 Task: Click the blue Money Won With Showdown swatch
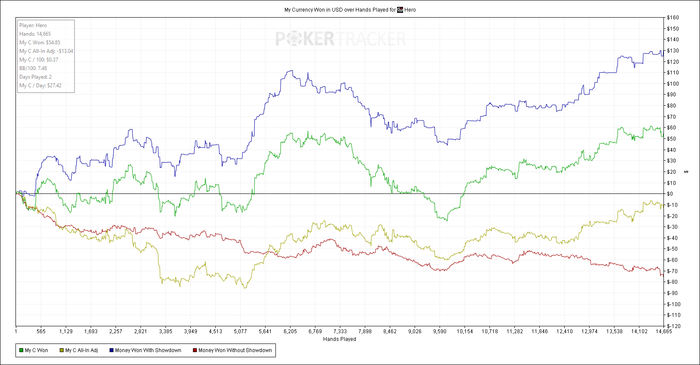click(x=111, y=350)
